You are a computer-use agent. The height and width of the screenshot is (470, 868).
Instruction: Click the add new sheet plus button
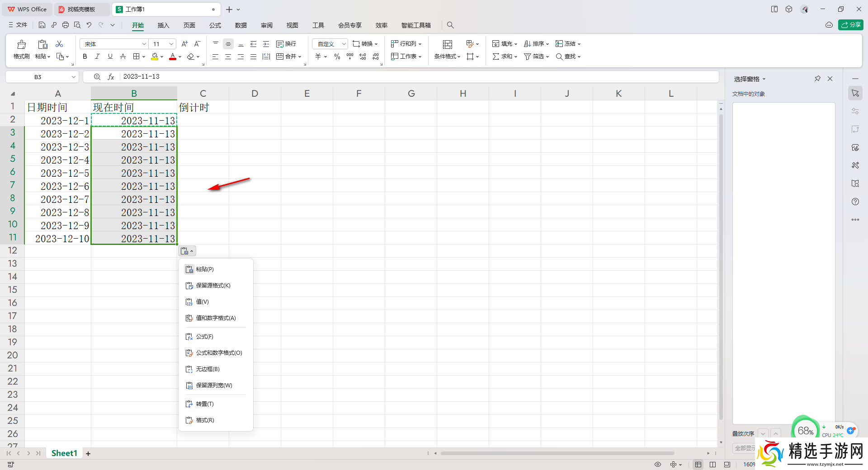pyautogui.click(x=88, y=453)
